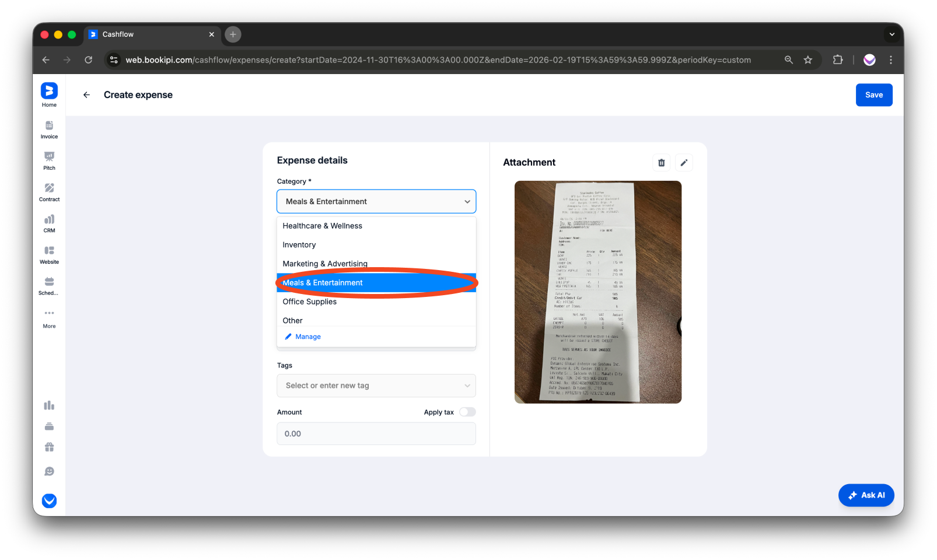Go back using the Create expense arrow

coord(86,95)
